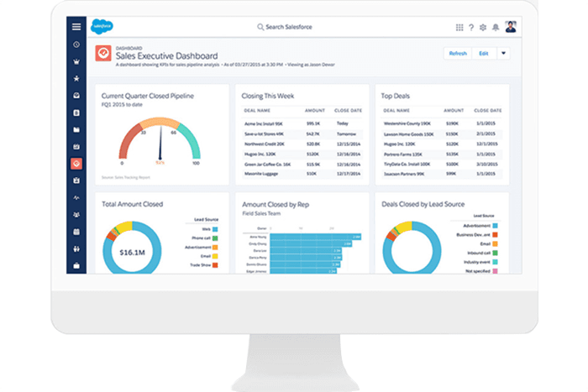Image resolution: width=588 pixels, height=392 pixels.
Task: Click the $190K amount in Top Deals
Action: click(452, 123)
